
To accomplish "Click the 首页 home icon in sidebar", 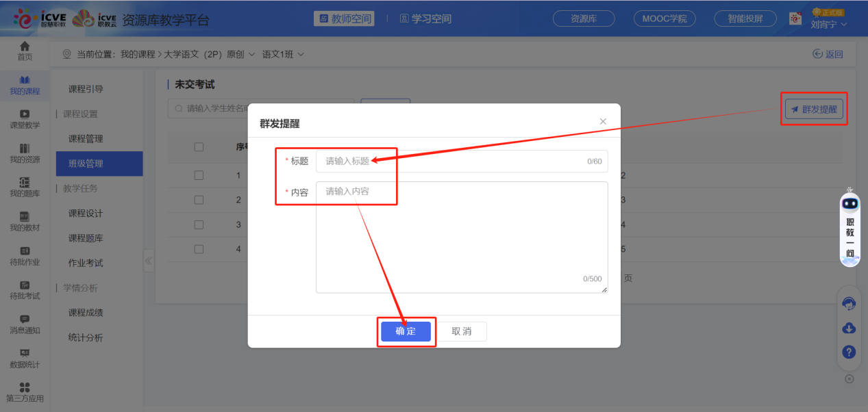I will coord(25,51).
